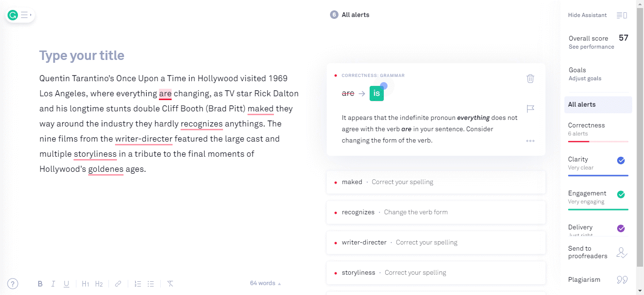Click the 'Type your title' field
Viewport: 644px width, 295px height.
[x=82, y=56]
